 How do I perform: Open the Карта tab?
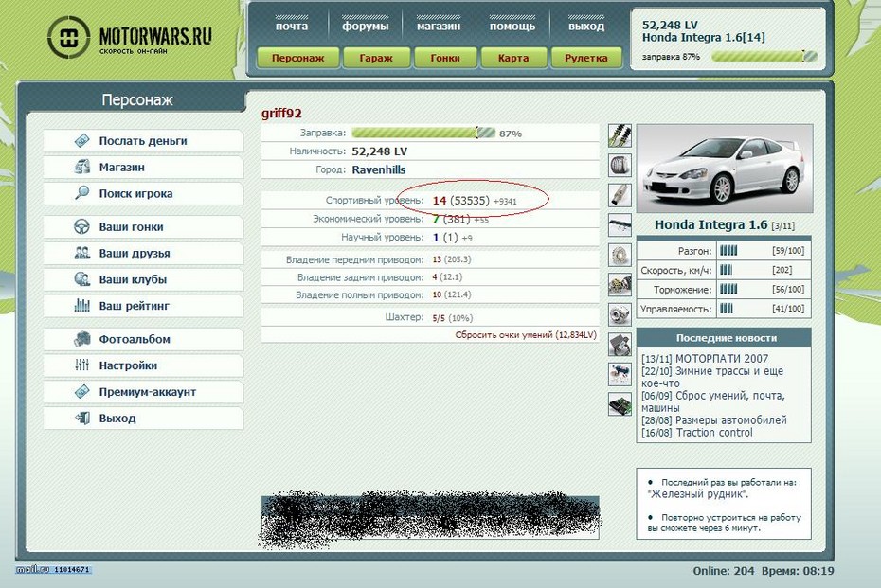coord(513,58)
